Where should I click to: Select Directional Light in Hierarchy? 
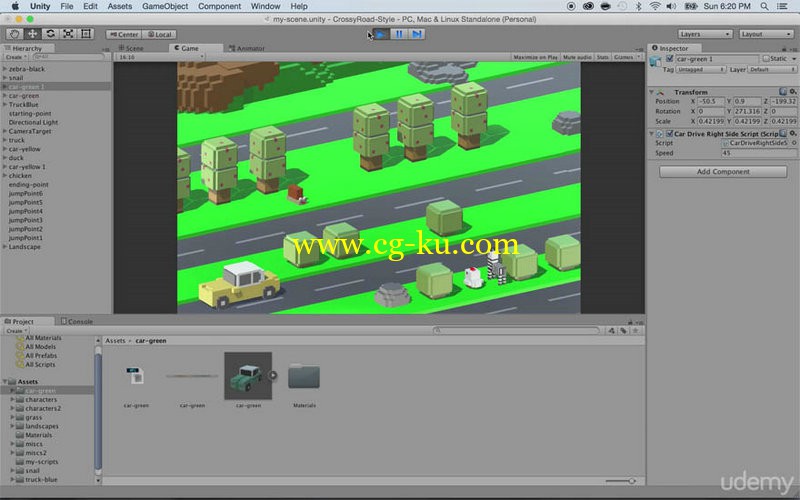click(x=33, y=122)
